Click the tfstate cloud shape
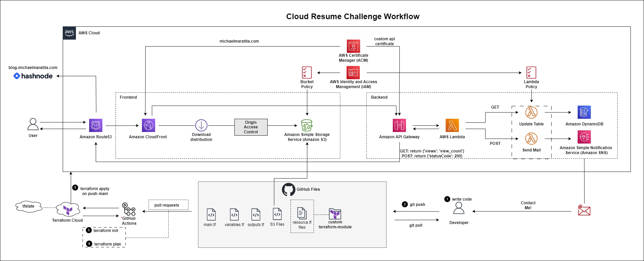 pyautogui.click(x=29, y=206)
